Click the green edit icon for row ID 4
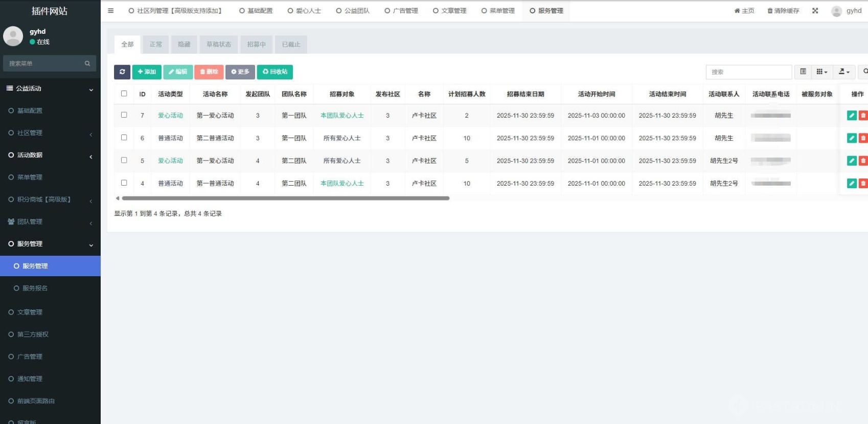The image size is (868, 424). 851,183
